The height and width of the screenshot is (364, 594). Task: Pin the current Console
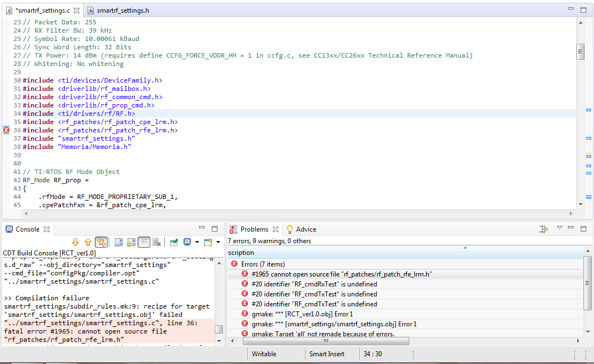coord(174,242)
